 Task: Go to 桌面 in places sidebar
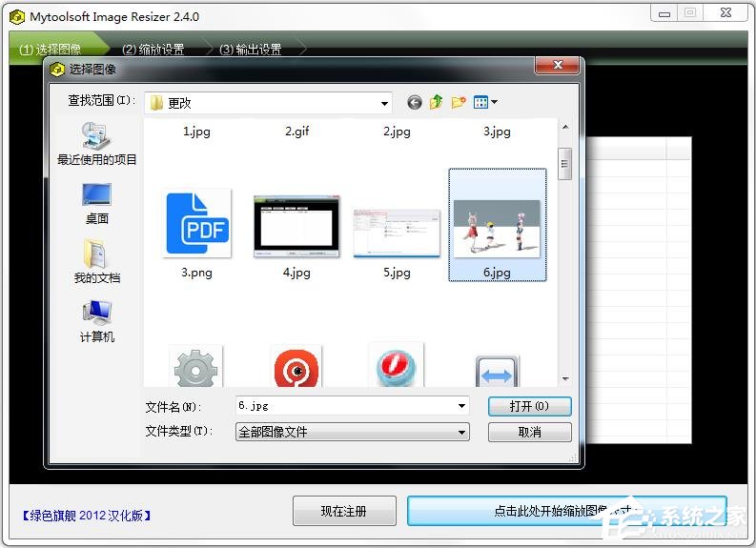pos(96,203)
